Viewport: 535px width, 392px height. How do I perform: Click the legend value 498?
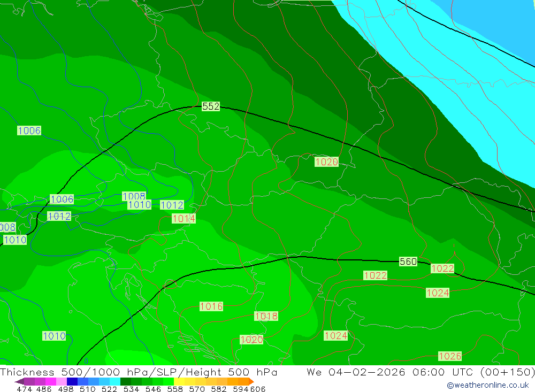click(66, 389)
